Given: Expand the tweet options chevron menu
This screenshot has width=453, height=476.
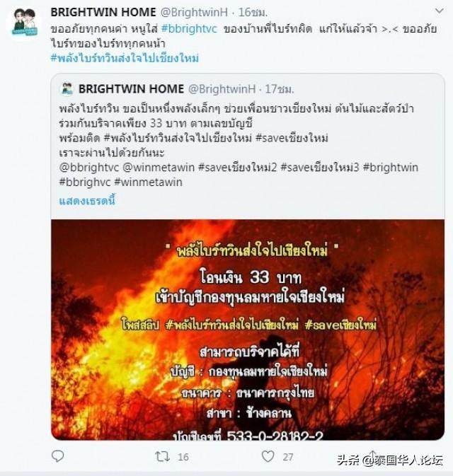Looking at the screenshot, I should [x=439, y=11].
